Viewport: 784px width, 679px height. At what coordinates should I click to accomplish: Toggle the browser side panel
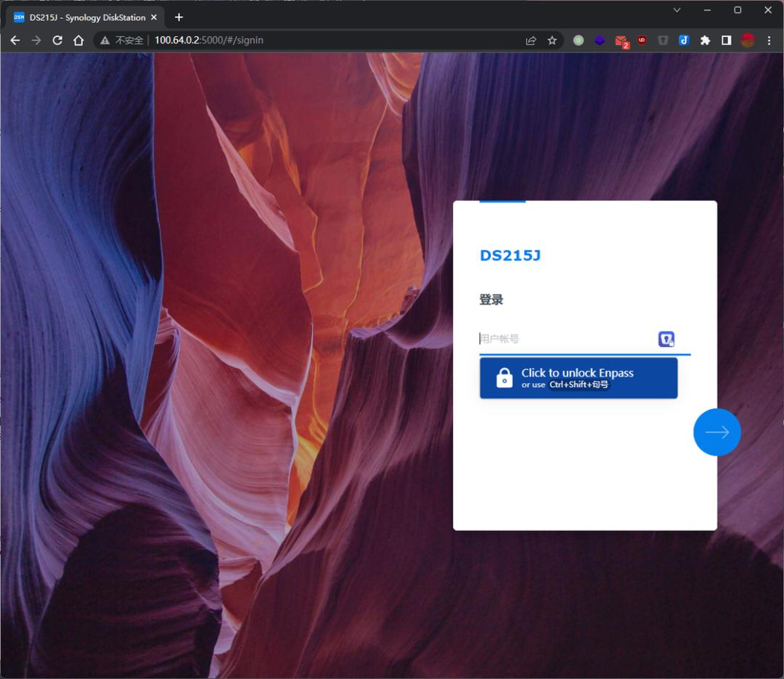pyautogui.click(x=727, y=41)
